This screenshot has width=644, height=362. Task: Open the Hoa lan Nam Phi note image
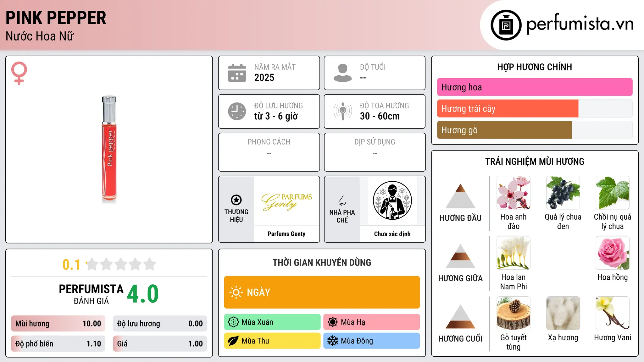(x=514, y=253)
